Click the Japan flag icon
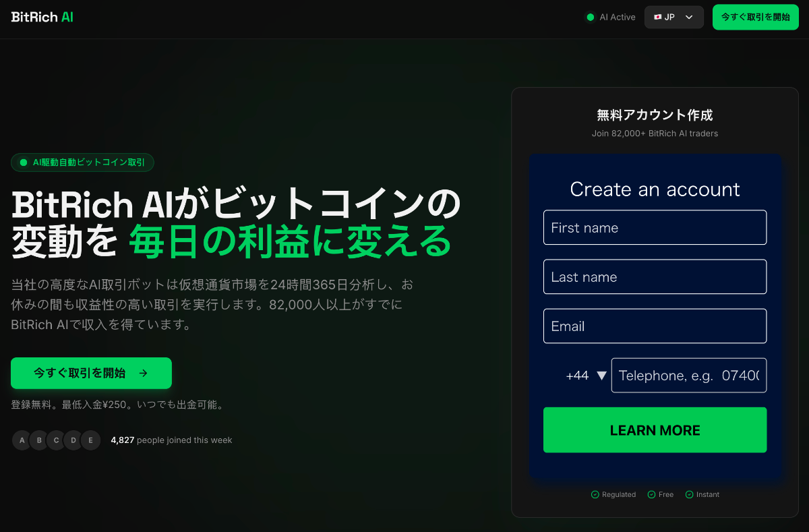The image size is (809, 532). pos(657,18)
